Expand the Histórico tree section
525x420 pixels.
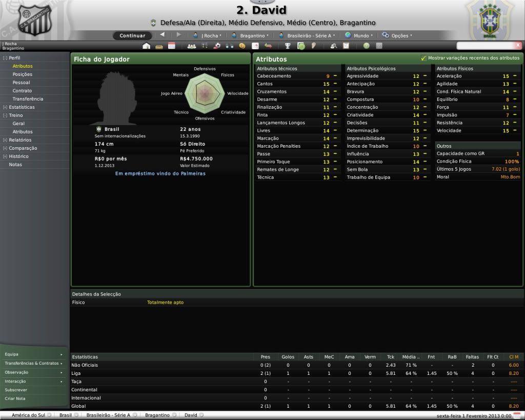[x=5, y=156]
